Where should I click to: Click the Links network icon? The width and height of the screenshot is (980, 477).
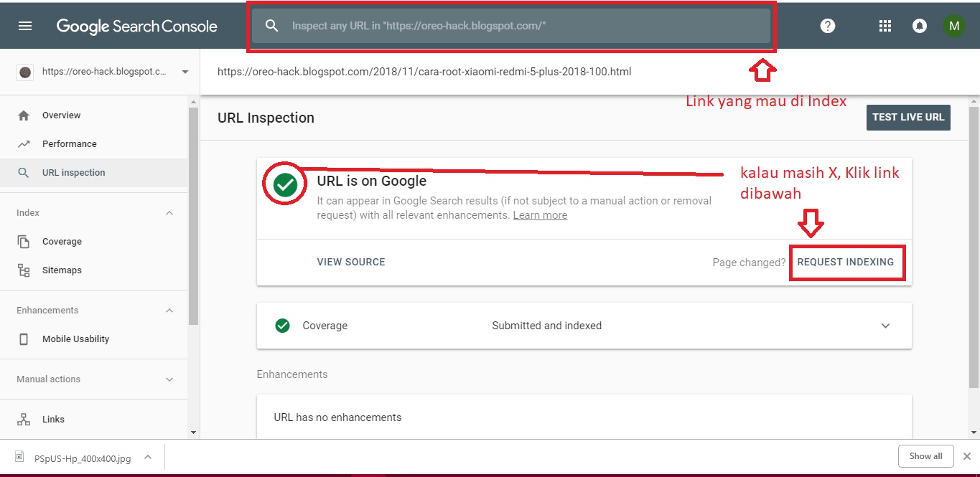(24, 420)
